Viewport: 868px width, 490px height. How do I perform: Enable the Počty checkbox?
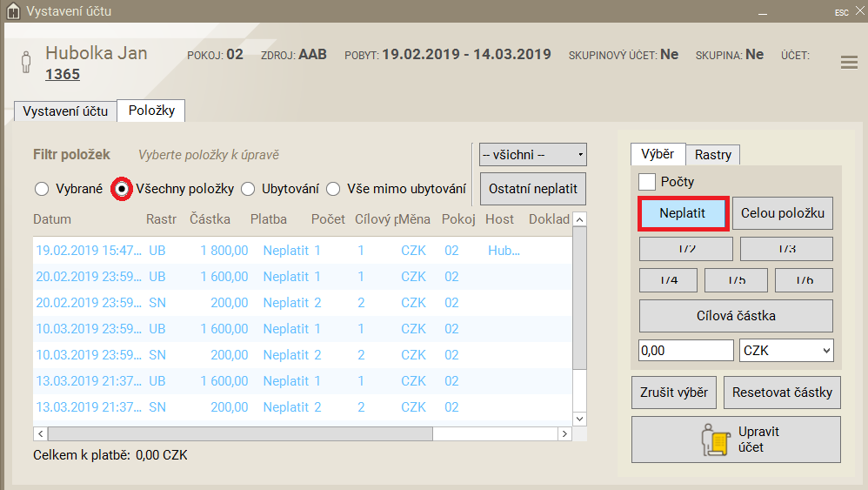647,182
